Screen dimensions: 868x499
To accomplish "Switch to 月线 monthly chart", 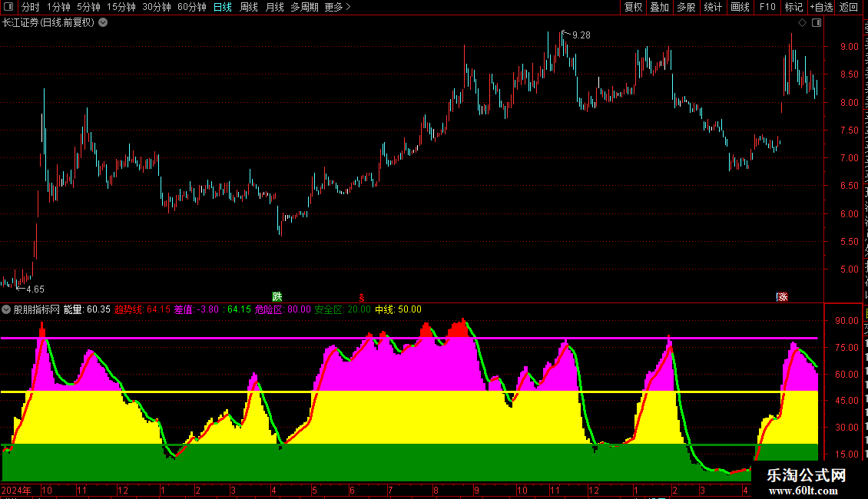I will pyautogui.click(x=274, y=7).
